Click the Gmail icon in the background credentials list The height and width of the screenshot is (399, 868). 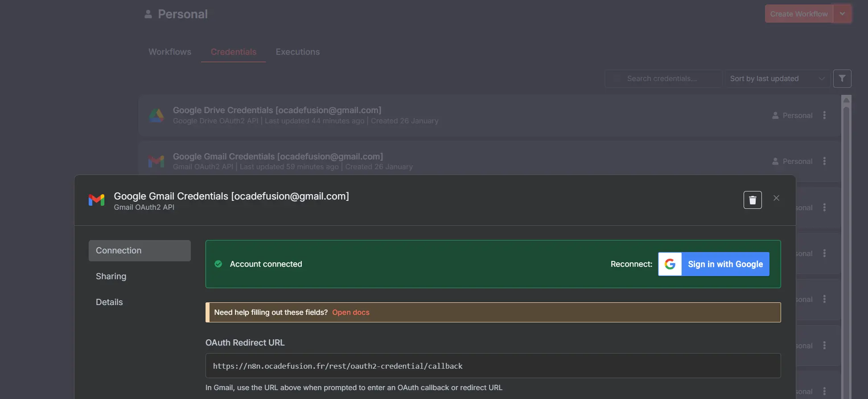coord(156,161)
